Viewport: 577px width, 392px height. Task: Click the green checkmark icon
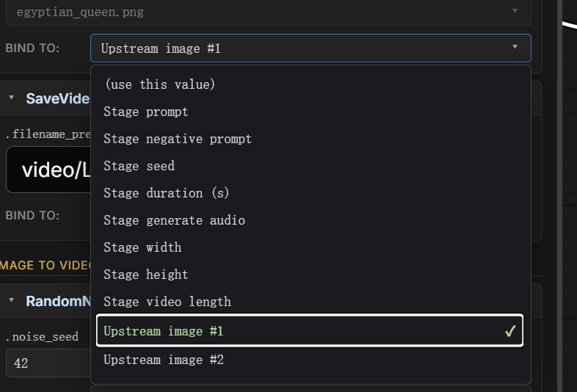510,331
